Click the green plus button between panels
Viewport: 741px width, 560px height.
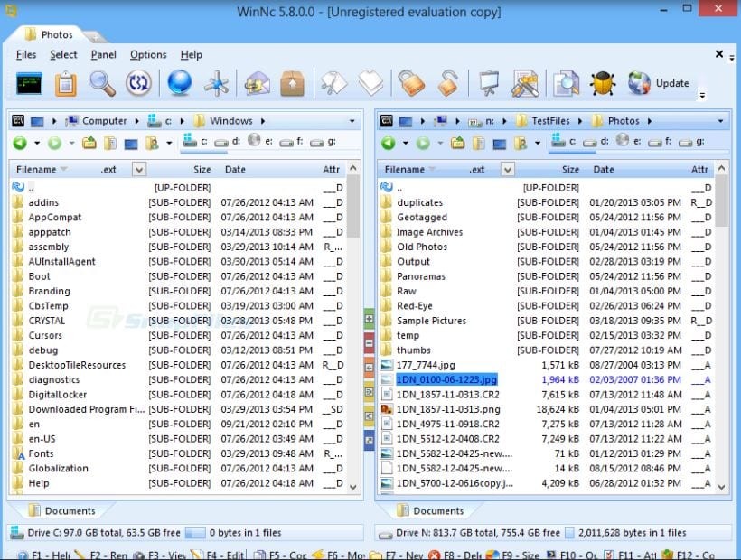point(369,319)
